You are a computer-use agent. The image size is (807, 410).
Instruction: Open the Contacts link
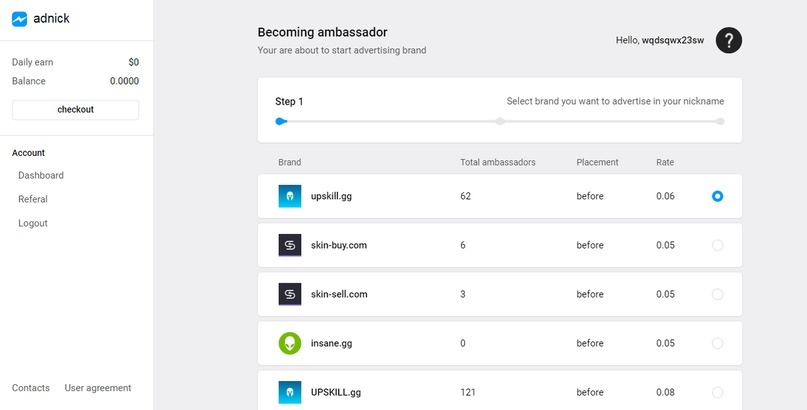pyautogui.click(x=31, y=388)
